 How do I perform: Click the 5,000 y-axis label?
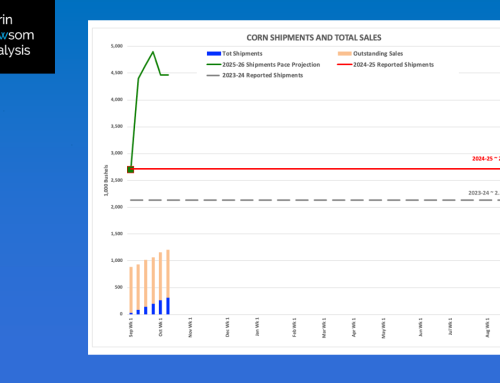pyautogui.click(x=117, y=46)
